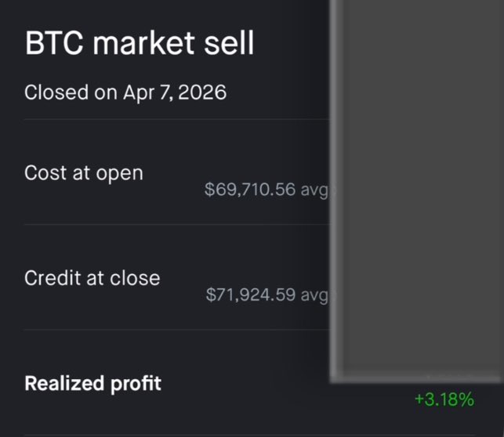504x437 pixels.
Task: Select the "Cost at open" label
Action: point(84,172)
